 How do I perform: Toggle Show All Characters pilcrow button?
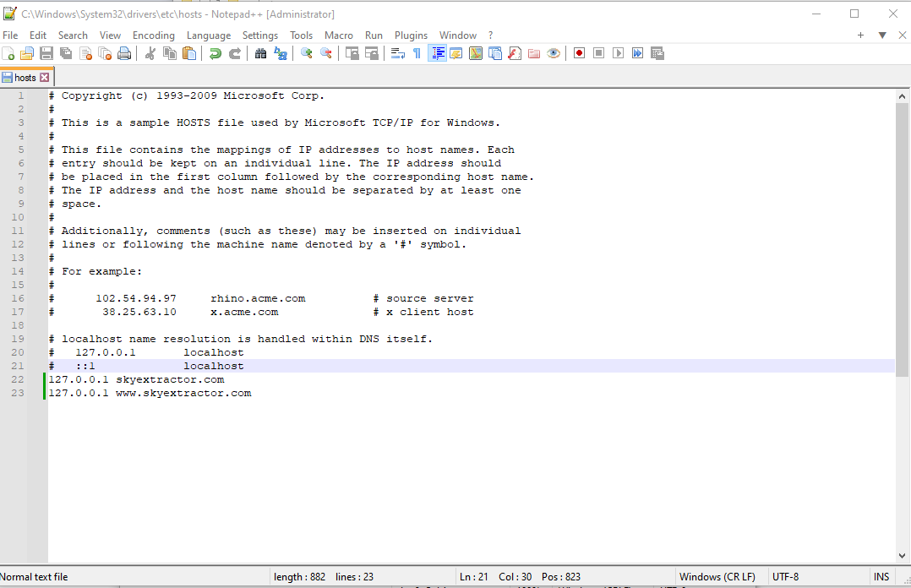point(417,53)
